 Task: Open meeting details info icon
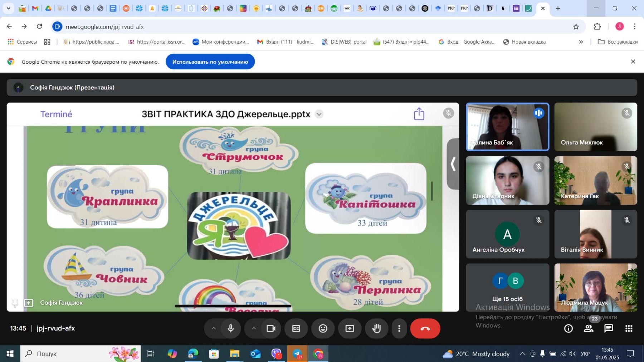click(x=568, y=328)
